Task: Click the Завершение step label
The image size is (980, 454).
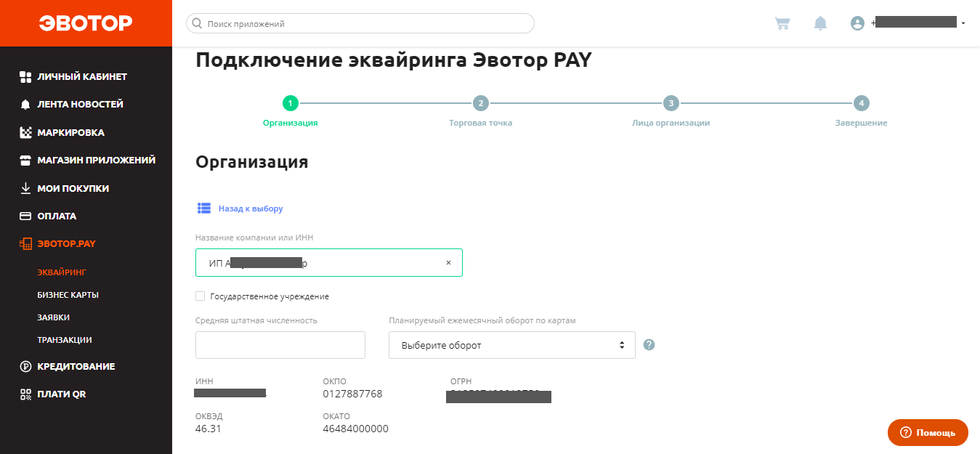Action: pyautogui.click(x=861, y=123)
